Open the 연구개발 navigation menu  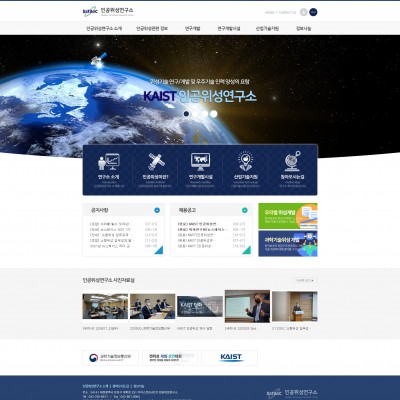(x=192, y=29)
